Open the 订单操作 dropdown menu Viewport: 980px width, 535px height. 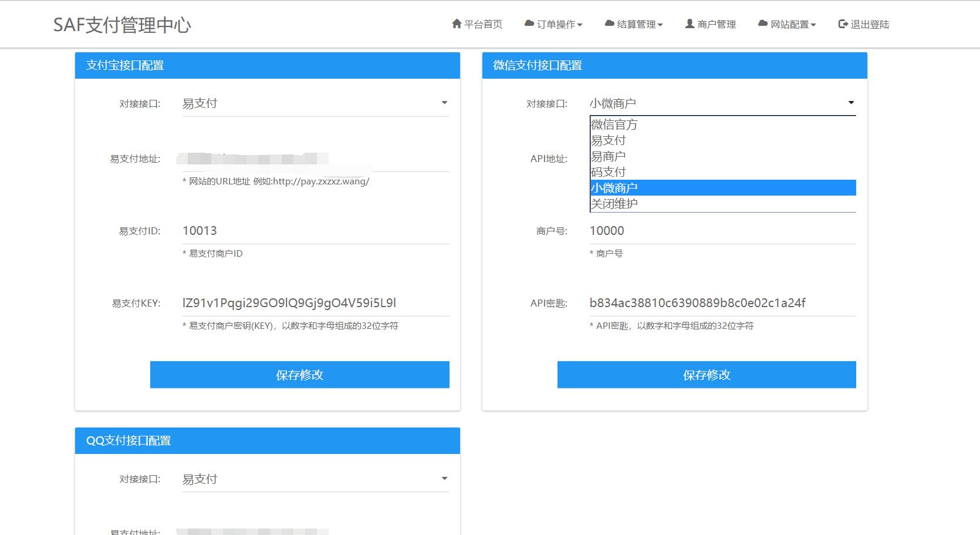553,24
